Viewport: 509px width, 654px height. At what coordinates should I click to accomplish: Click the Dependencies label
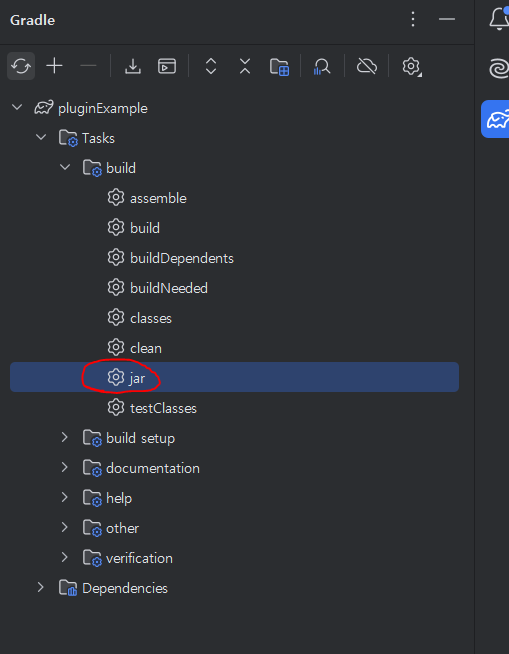[x=125, y=589]
